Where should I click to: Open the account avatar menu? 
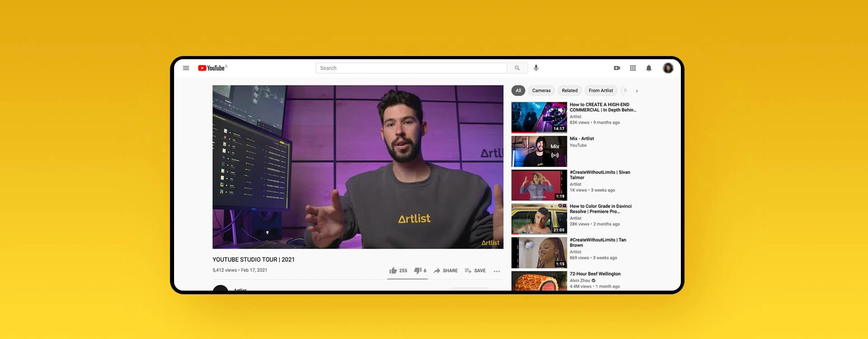point(668,68)
